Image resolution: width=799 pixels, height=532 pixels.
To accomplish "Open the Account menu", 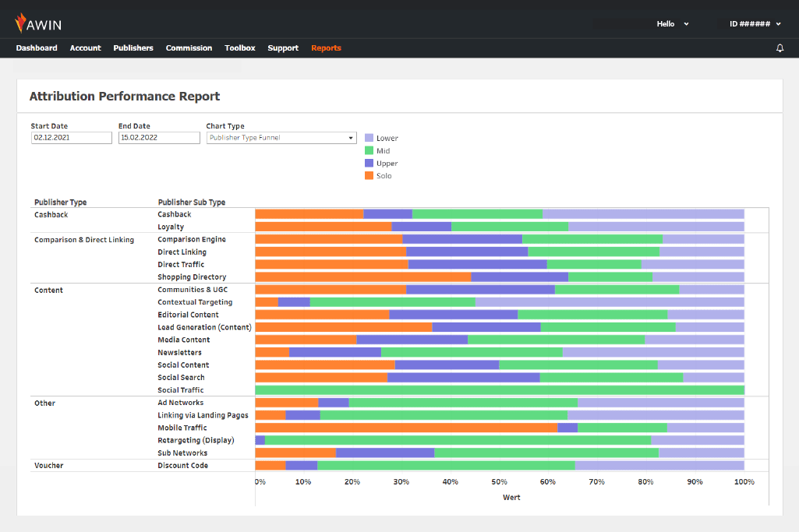I will (x=85, y=48).
